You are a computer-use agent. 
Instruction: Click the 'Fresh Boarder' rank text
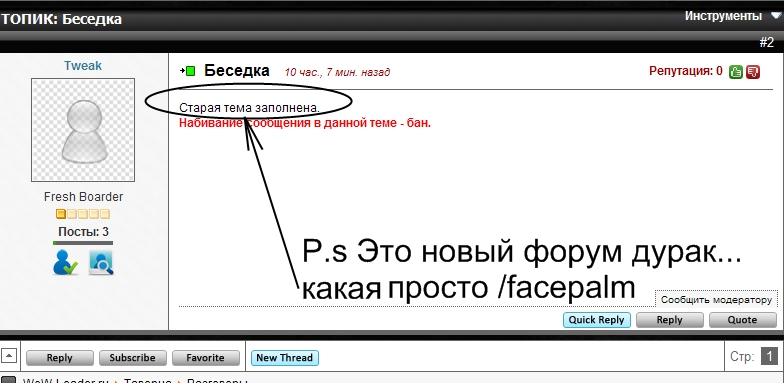(x=83, y=197)
